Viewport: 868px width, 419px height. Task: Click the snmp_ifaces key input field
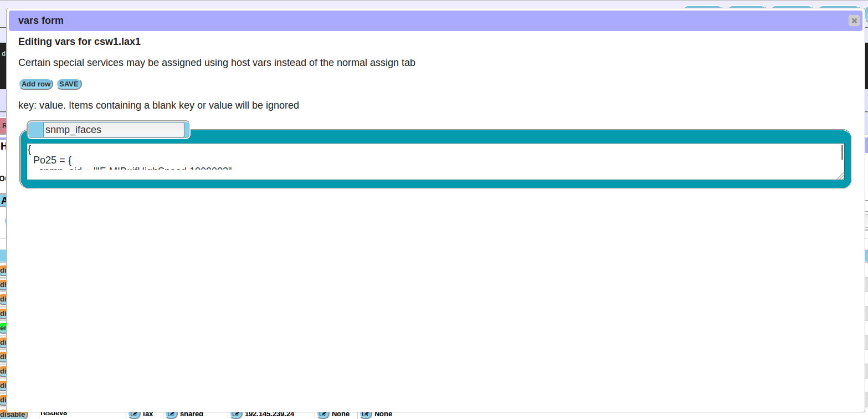point(114,130)
